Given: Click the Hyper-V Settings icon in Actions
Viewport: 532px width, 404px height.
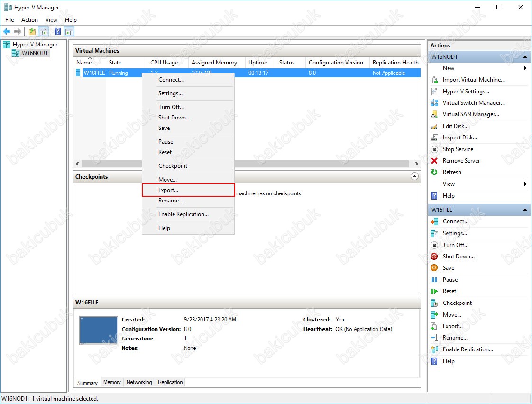Looking at the screenshot, I should point(434,91).
